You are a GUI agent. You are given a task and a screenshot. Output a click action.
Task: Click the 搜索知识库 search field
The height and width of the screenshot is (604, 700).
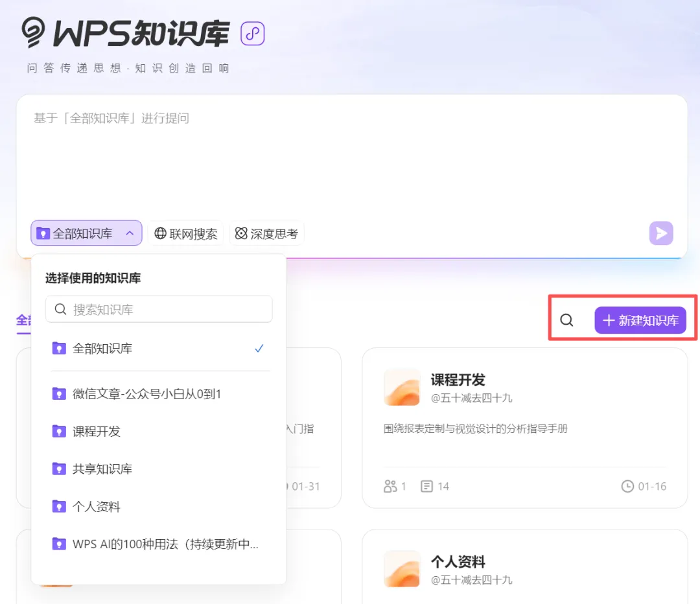pyautogui.click(x=159, y=309)
